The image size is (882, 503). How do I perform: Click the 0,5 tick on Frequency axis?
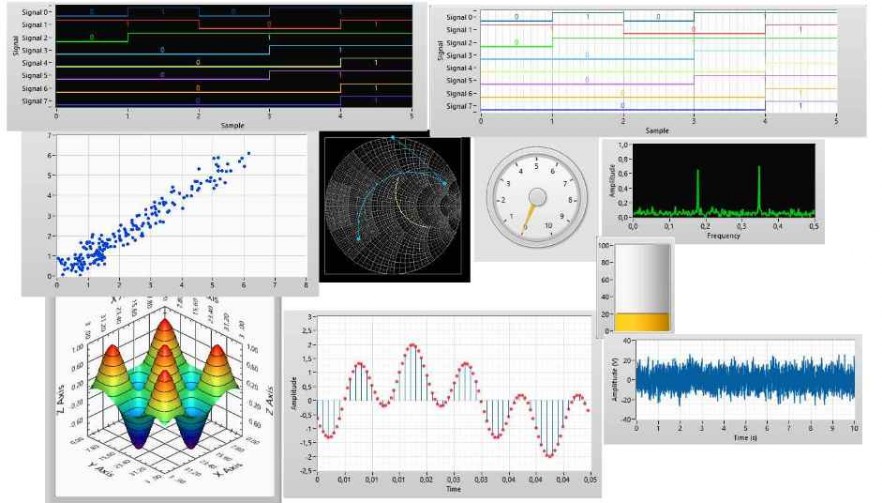[813, 226]
